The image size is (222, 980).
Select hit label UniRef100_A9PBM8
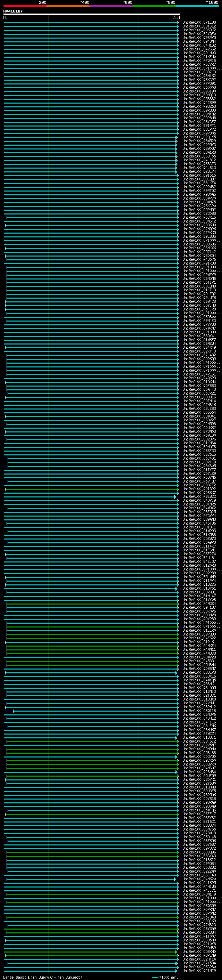point(199,118)
